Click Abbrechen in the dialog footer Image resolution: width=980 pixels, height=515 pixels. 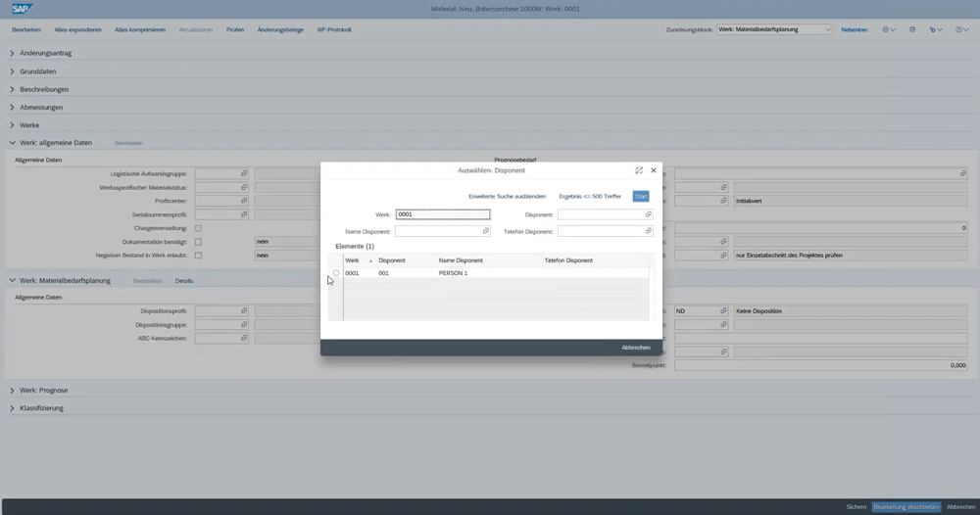tap(636, 348)
